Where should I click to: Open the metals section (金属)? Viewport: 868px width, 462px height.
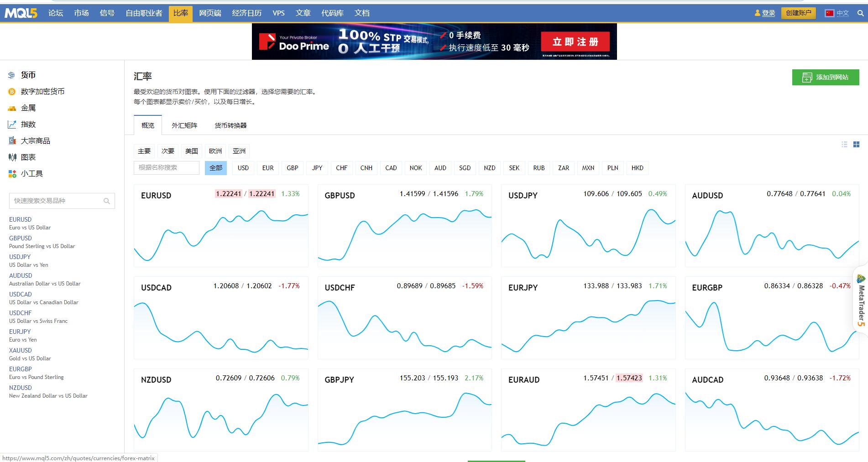28,108
